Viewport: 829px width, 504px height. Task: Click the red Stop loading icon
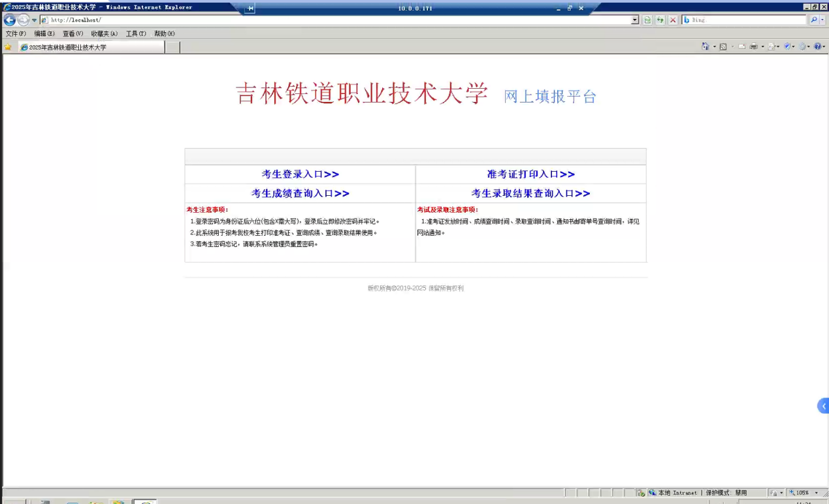tap(672, 20)
